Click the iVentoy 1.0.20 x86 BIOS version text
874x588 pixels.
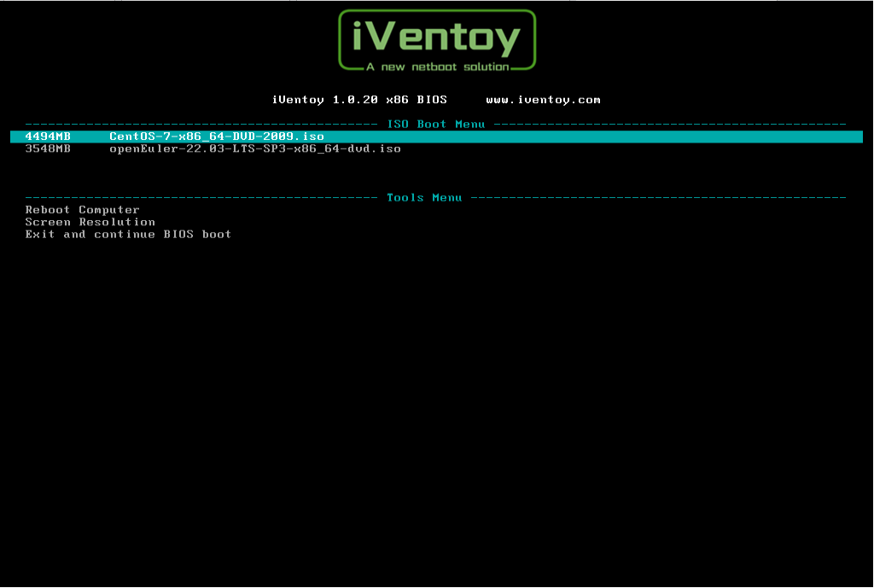[359, 100]
